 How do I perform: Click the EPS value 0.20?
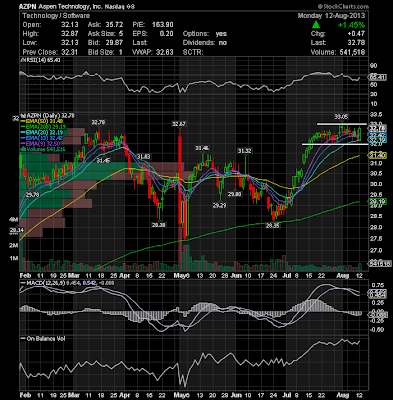(167, 34)
